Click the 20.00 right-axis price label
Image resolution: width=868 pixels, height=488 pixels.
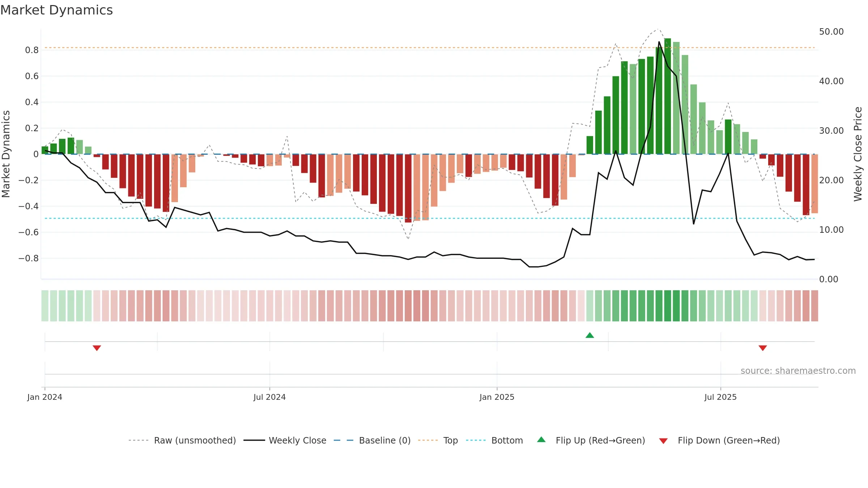pyautogui.click(x=831, y=180)
